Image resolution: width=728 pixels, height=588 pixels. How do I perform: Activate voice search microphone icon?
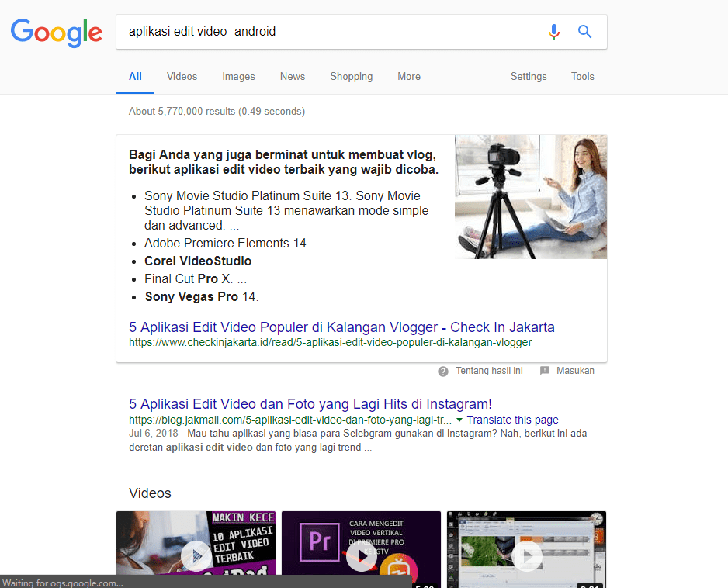click(553, 32)
